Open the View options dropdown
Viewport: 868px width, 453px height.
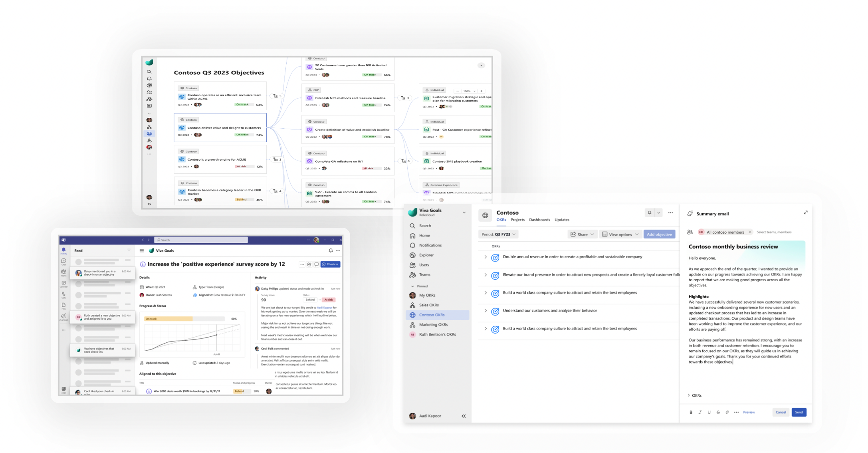click(620, 234)
